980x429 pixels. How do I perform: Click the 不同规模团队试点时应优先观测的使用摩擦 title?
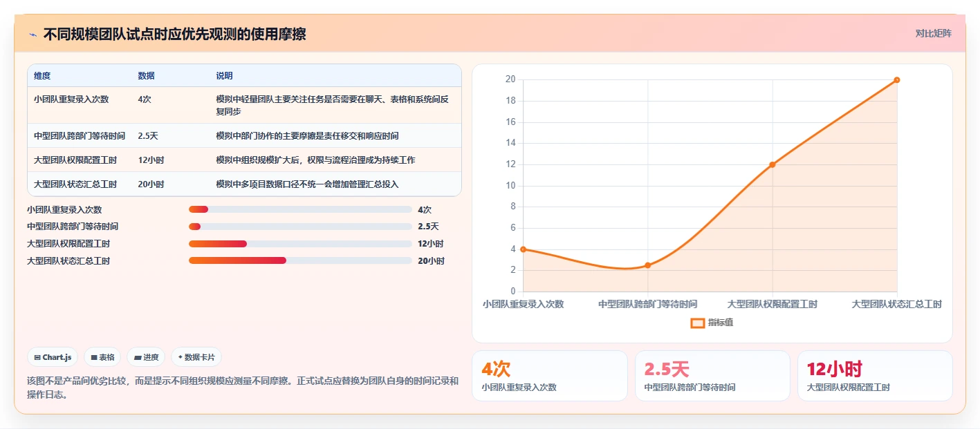(x=174, y=34)
